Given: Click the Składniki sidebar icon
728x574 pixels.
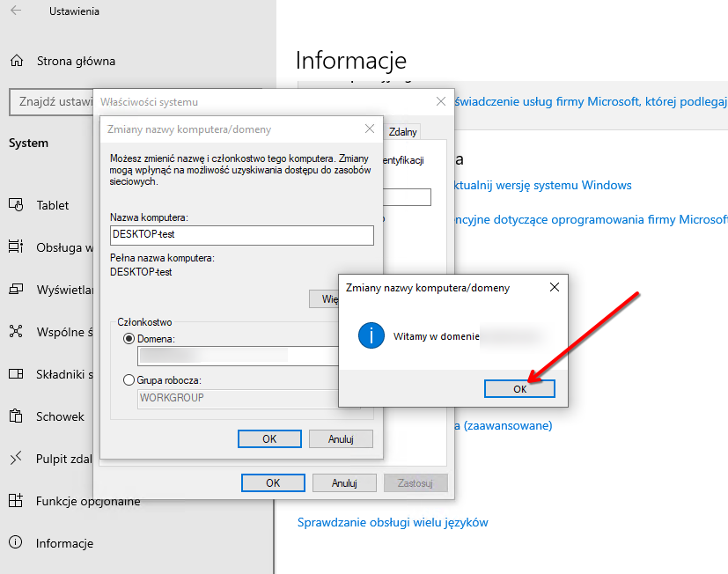Looking at the screenshot, I should click(x=16, y=374).
